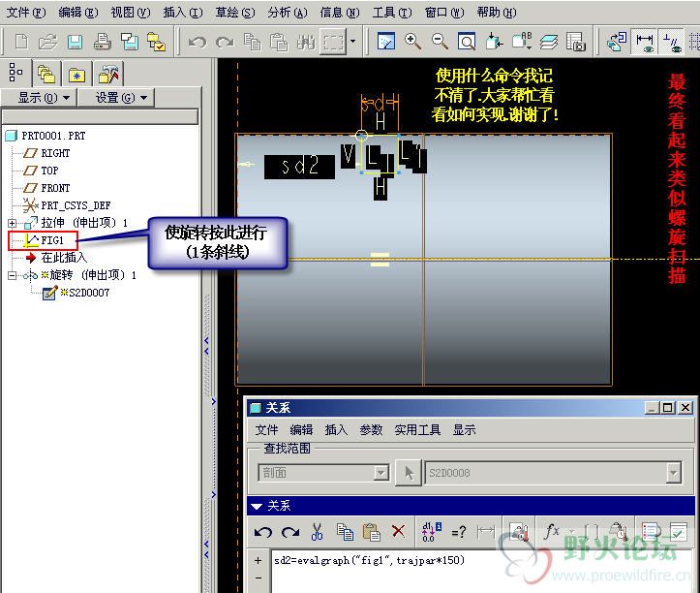The image size is (700, 593).
Task: Open the 工具(T) menu
Action: point(392,12)
